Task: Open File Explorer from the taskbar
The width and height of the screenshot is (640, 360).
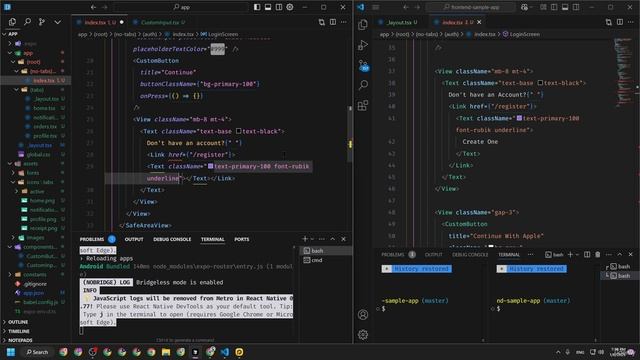Action: 166,352
